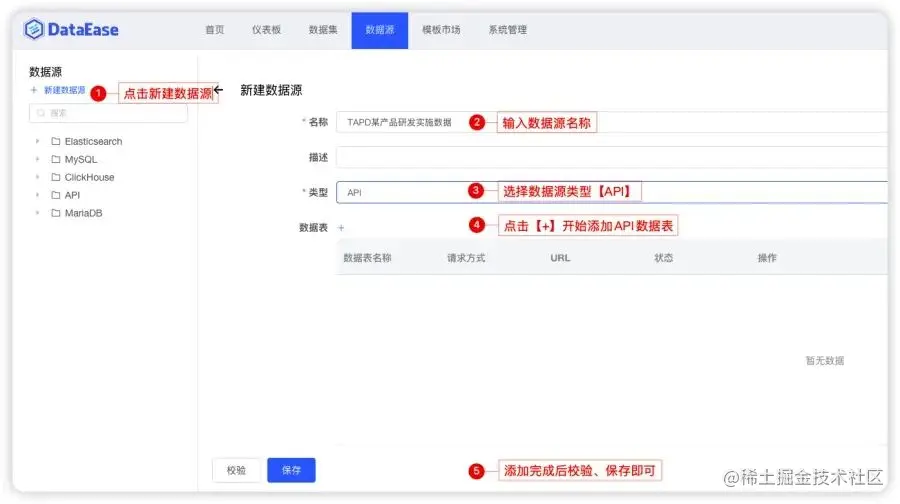Click the magnifier icon in search box
This screenshot has width=900, height=504.
tap(41, 113)
